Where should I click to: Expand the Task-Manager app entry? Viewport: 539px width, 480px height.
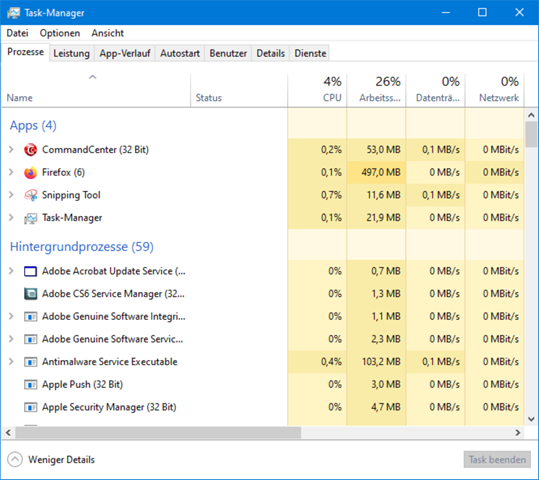pyautogui.click(x=11, y=218)
